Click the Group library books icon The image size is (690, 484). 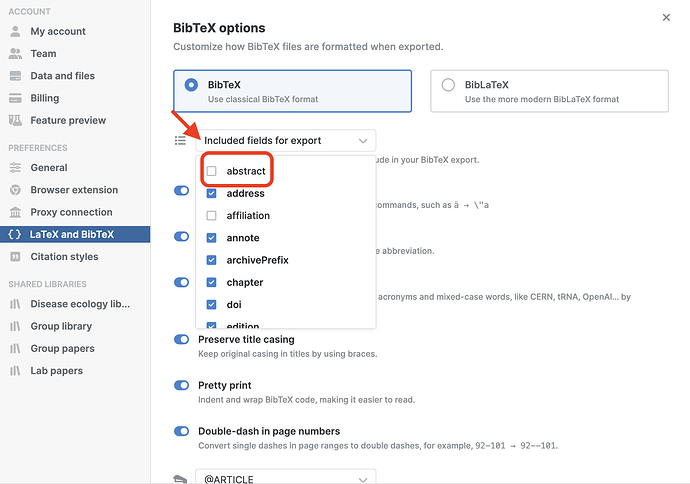pos(15,326)
